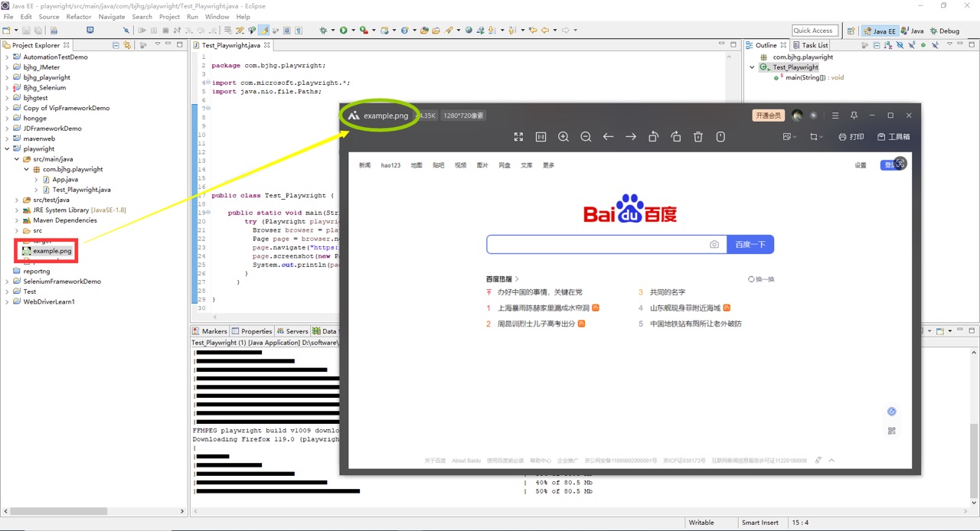Open image viewer hamburger menu

pyautogui.click(x=835, y=116)
